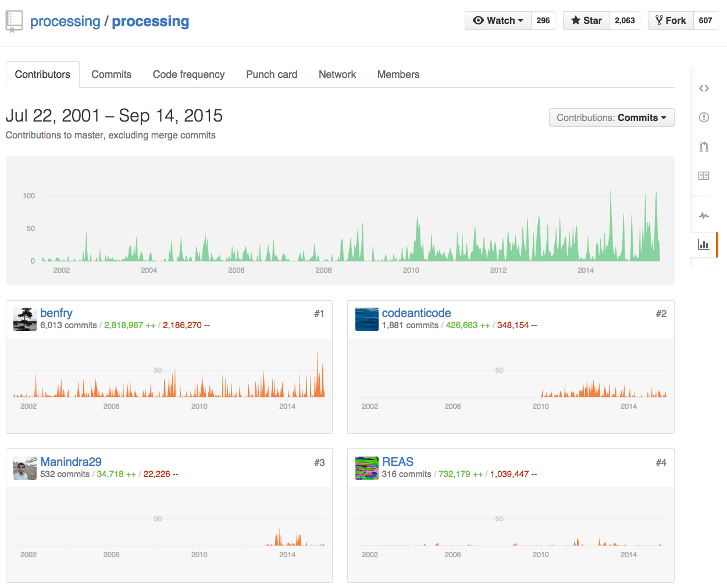The height and width of the screenshot is (588, 727).
Task: Open the Watch dropdown arrow
Action: (522, 20)
